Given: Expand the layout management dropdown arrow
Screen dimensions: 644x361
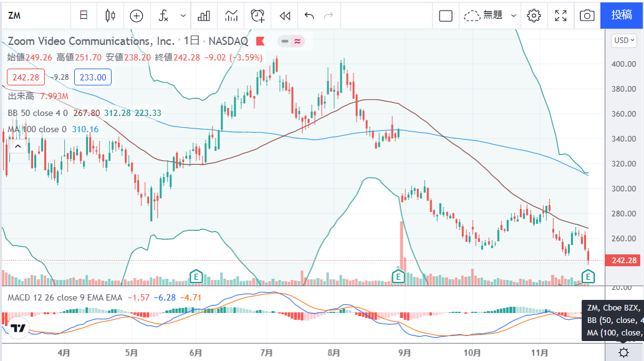Looking at the screenshot, I should [x=514, y=16].
